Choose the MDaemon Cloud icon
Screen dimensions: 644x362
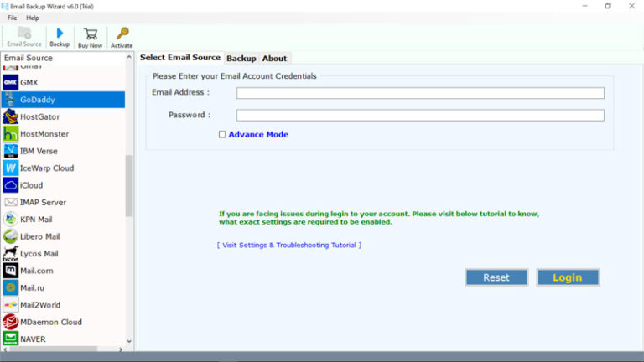[11, 322]
